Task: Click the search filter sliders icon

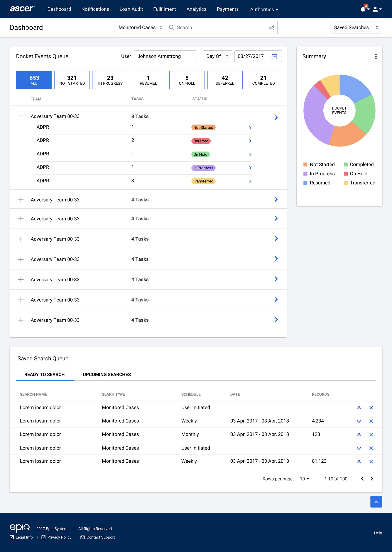Action: pos(272,27)
